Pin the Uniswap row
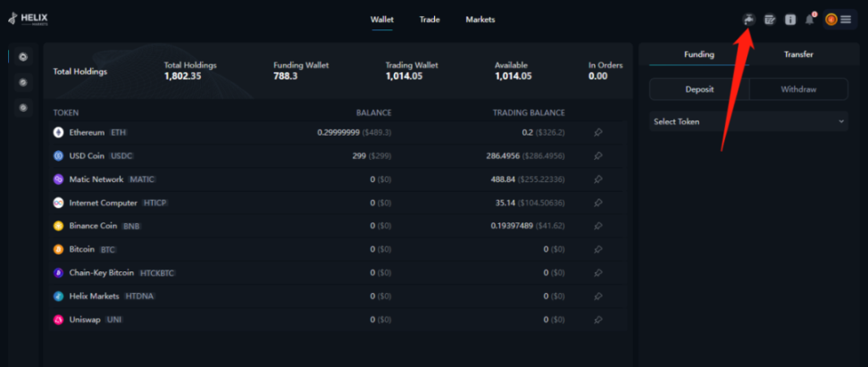The image size is (868, 367). [x=597, y=320]
